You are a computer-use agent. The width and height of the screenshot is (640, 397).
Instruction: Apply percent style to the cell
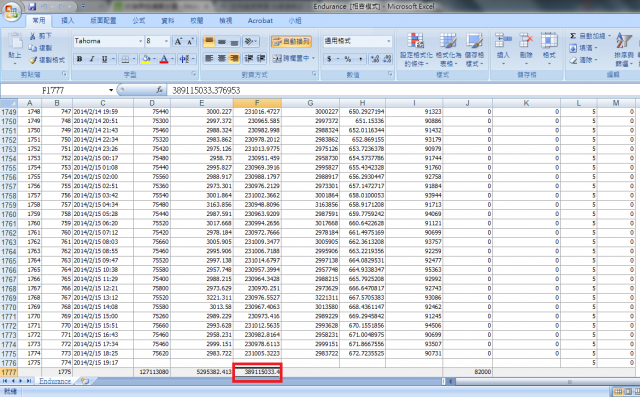point(348,59)
